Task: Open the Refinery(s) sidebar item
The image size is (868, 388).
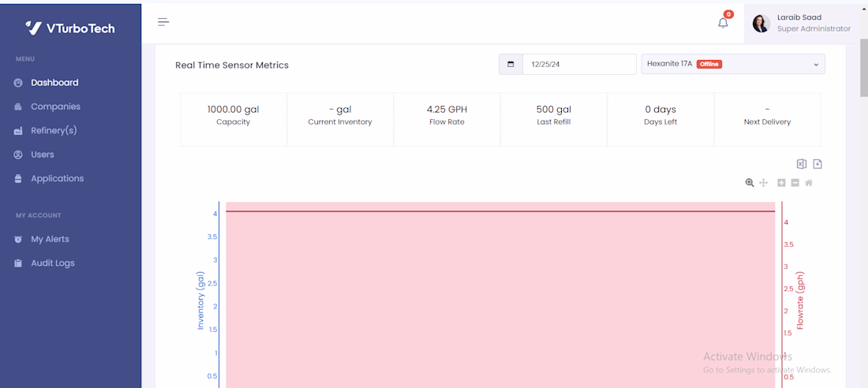Action: 54,131
